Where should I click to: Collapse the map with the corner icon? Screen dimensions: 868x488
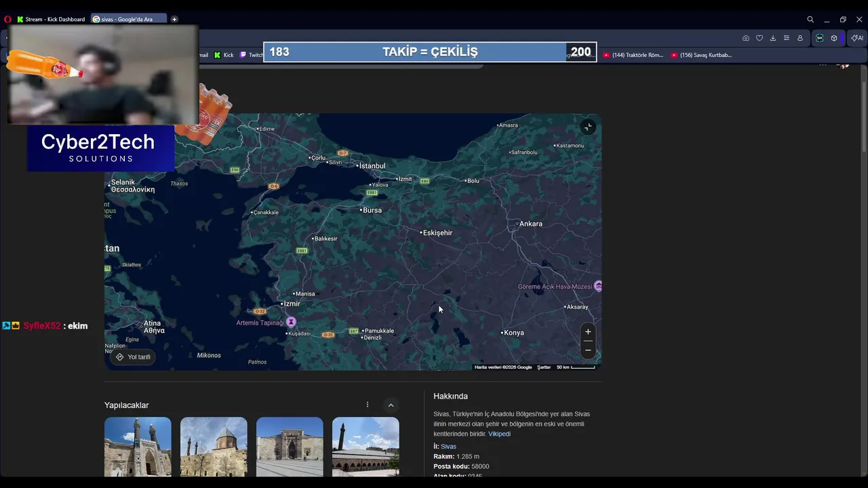pos(588,127)
